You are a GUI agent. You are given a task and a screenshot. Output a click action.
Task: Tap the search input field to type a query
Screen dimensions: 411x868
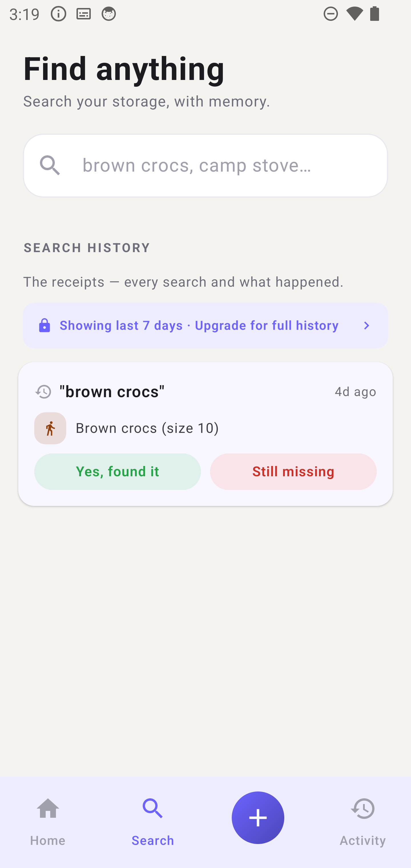pos(205,165)
